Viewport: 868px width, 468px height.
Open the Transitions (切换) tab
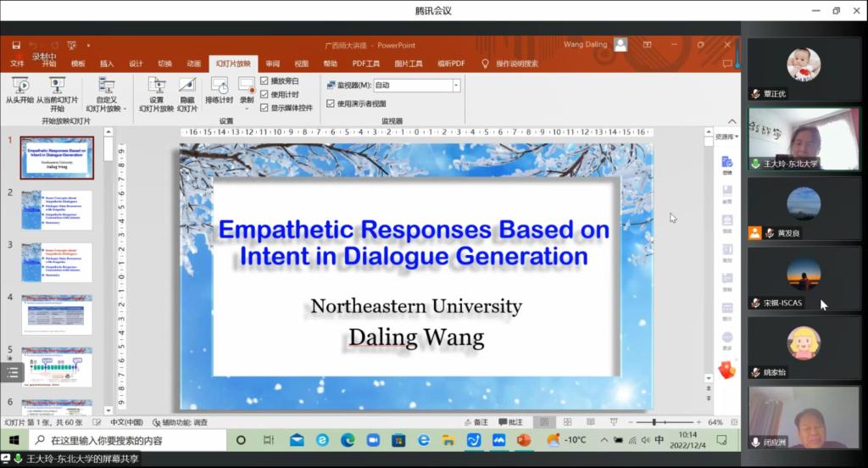coord(165,64)
